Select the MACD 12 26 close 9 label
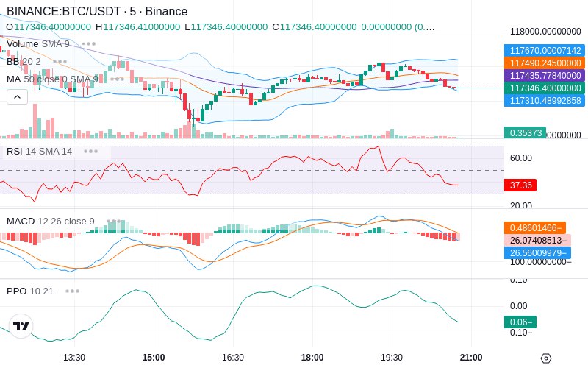Viewport: 588px width, 368px height. tap(50, 222)
